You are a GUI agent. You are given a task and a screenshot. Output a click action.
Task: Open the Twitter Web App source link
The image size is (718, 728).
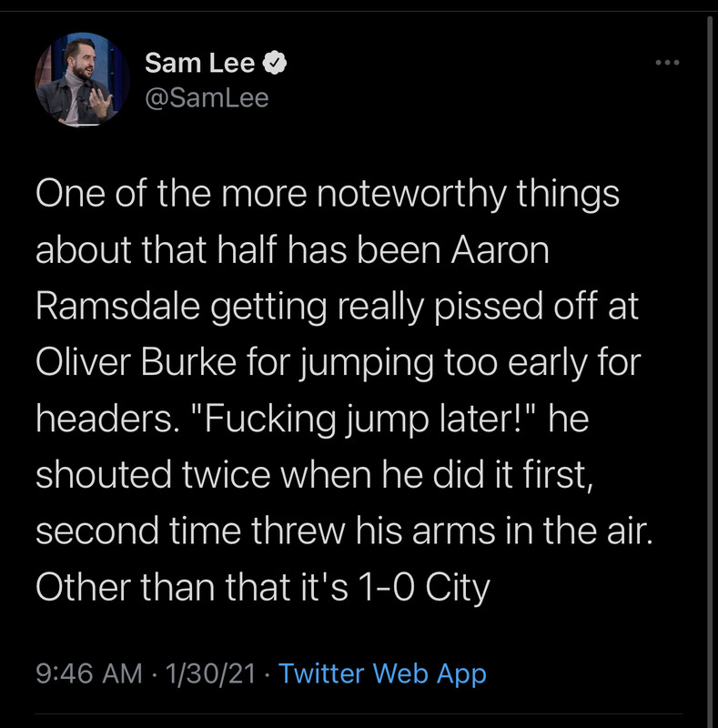pyautogui.click(x=382, y=673)
